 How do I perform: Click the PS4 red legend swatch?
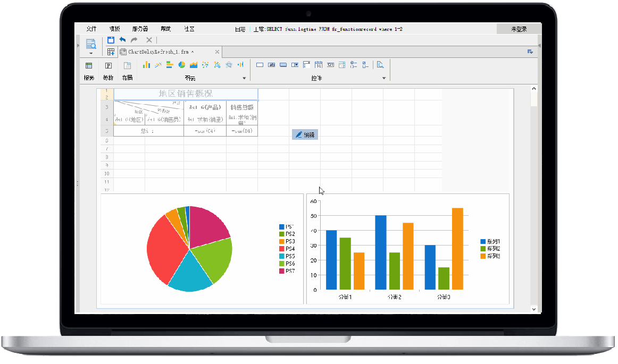[282, 249]
